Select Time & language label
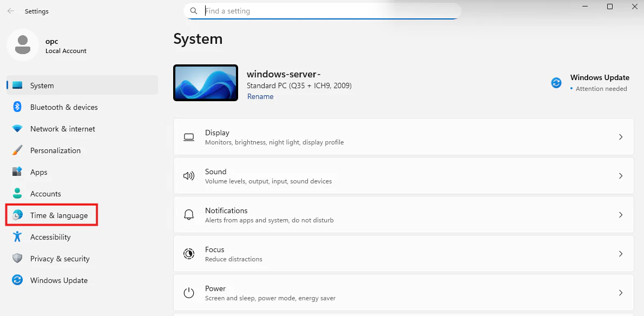Image resolution: width=644 pixels, height=316 pixels. pyautogui.click(x=59, y=215)
